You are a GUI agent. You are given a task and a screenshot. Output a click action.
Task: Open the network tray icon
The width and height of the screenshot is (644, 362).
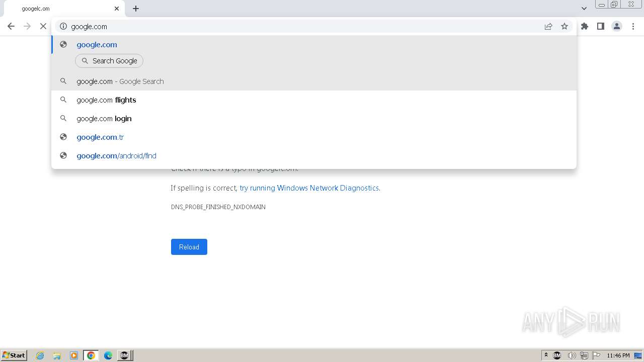pos(584,355)
